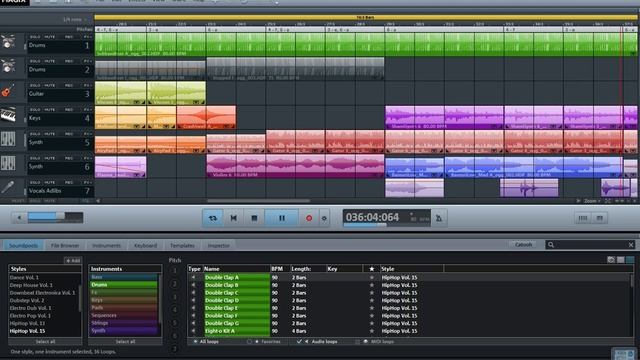This screenshot has width=640, height=360.
Task: Select pitch number 1 circle
Action: 174,271
